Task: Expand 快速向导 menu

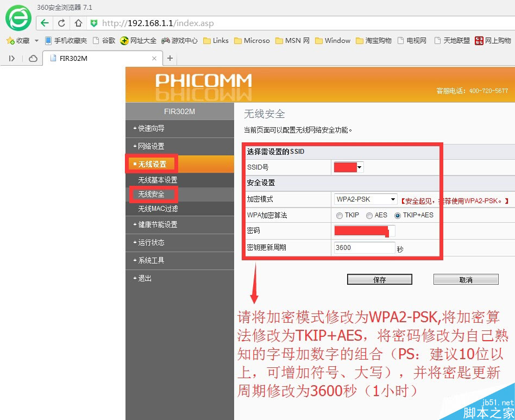Action: point(180,128)
